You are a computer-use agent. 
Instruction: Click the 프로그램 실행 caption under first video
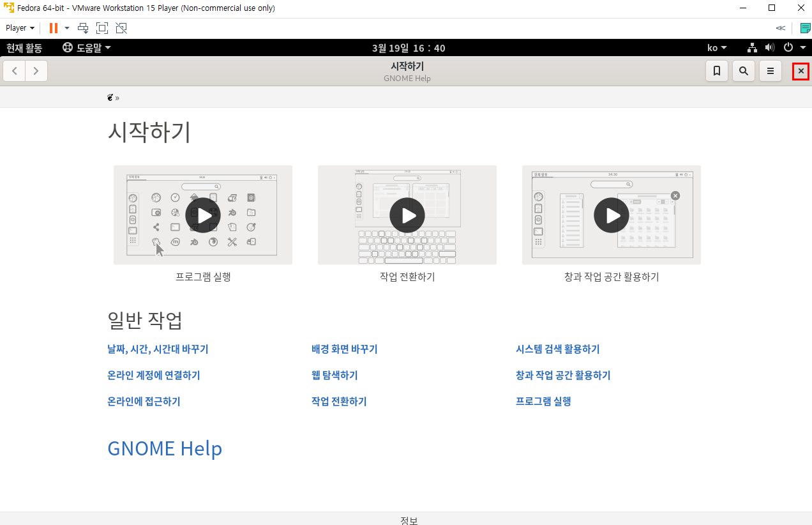point(203,277)
